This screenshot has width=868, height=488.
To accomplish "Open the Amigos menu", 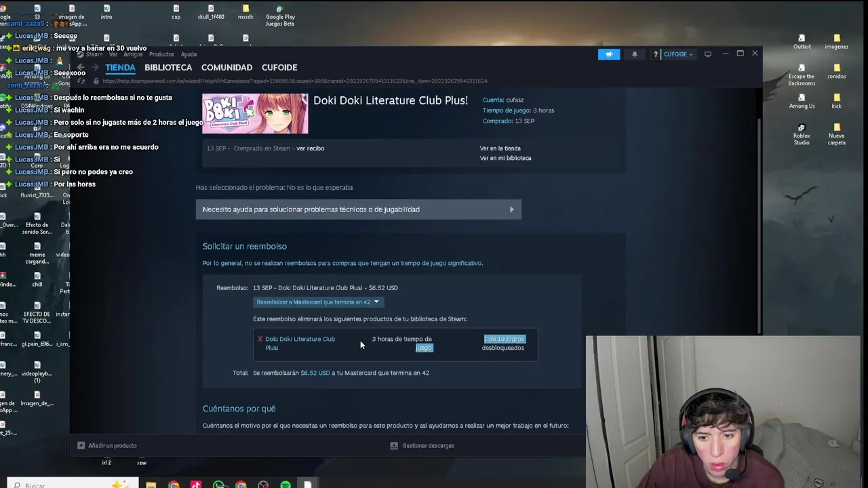I will pos(133,54).
